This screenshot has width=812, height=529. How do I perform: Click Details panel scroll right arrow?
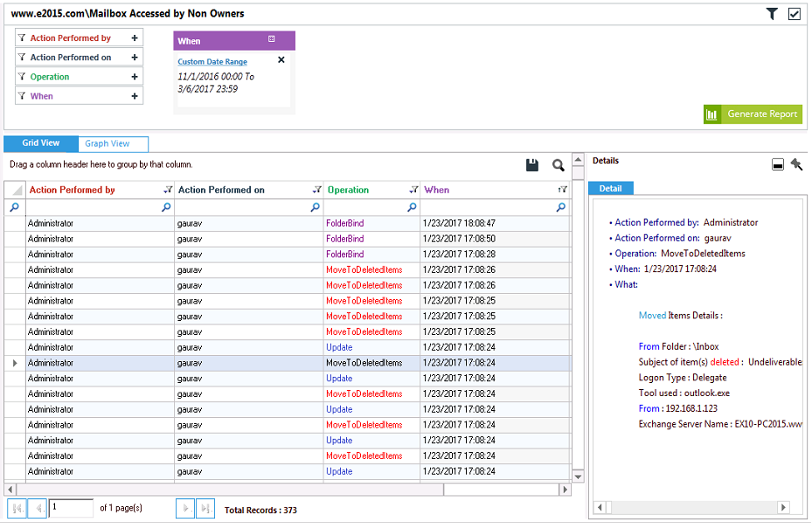783,507
